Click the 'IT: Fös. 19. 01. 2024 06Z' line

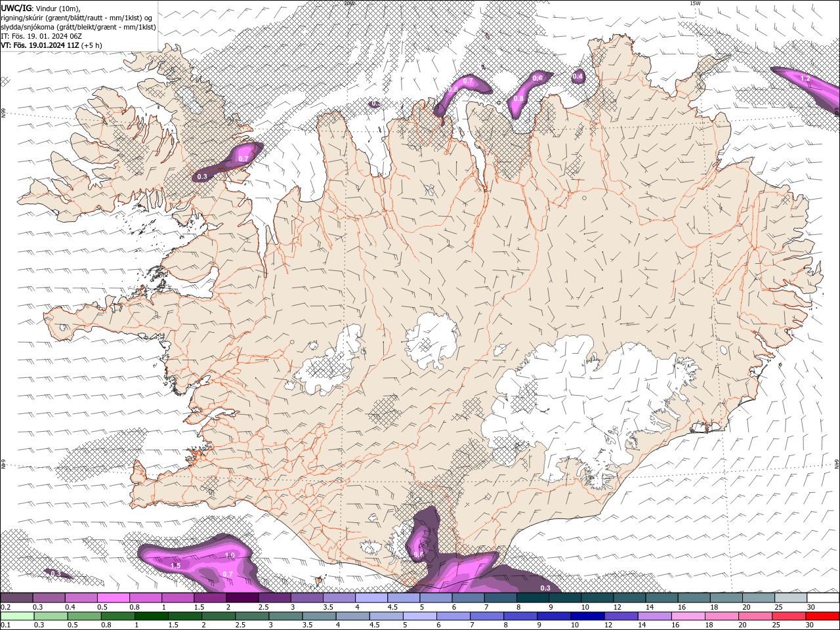click(41, 36)
